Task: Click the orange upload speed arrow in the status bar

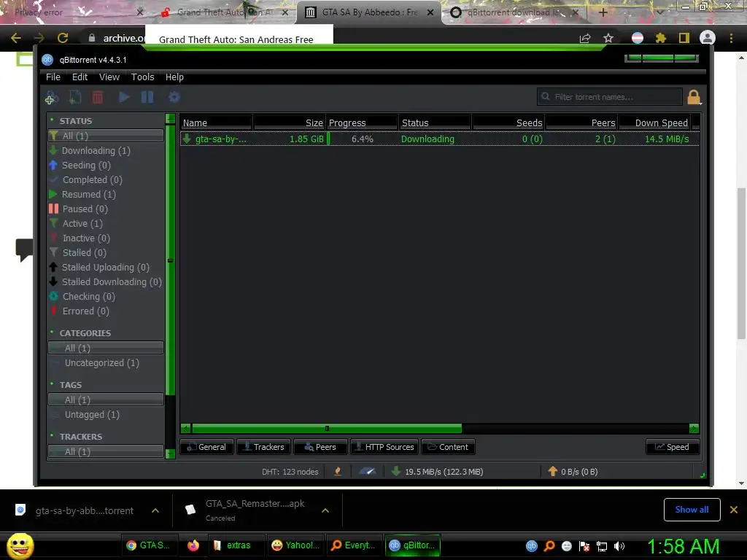Action: (553, 472)
